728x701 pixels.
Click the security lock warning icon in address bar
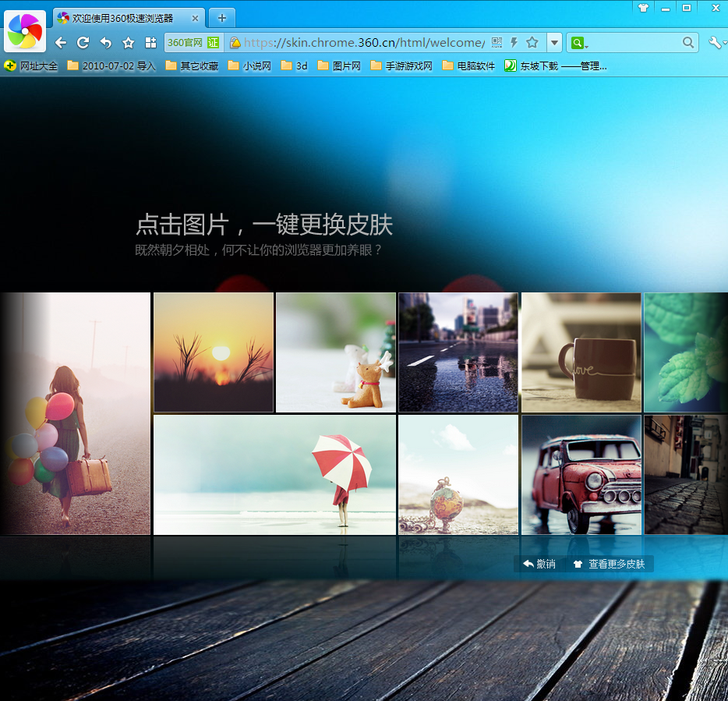235,43
